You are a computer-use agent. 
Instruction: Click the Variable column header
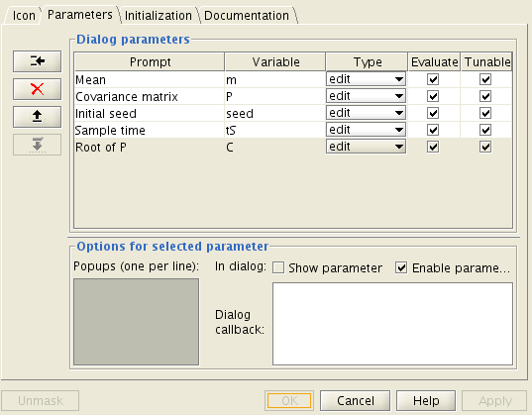[x=275, y=61]
